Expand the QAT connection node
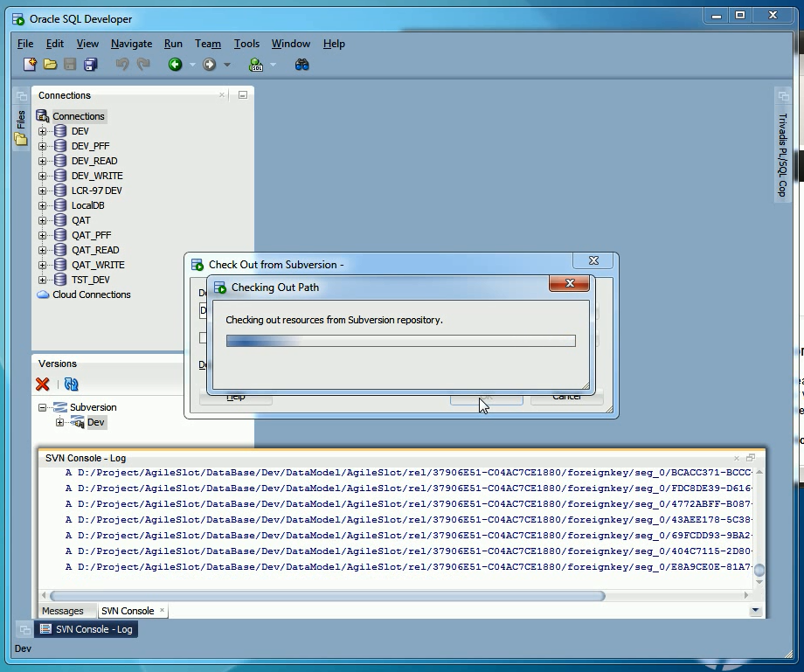The width and height of the screenshot is (804, 672). point(43,220)
